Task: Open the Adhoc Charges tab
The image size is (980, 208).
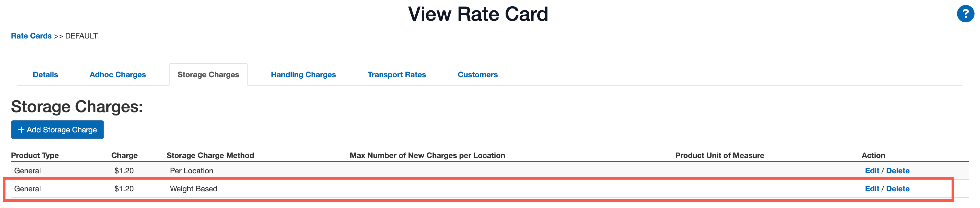Action: point(117,75)
